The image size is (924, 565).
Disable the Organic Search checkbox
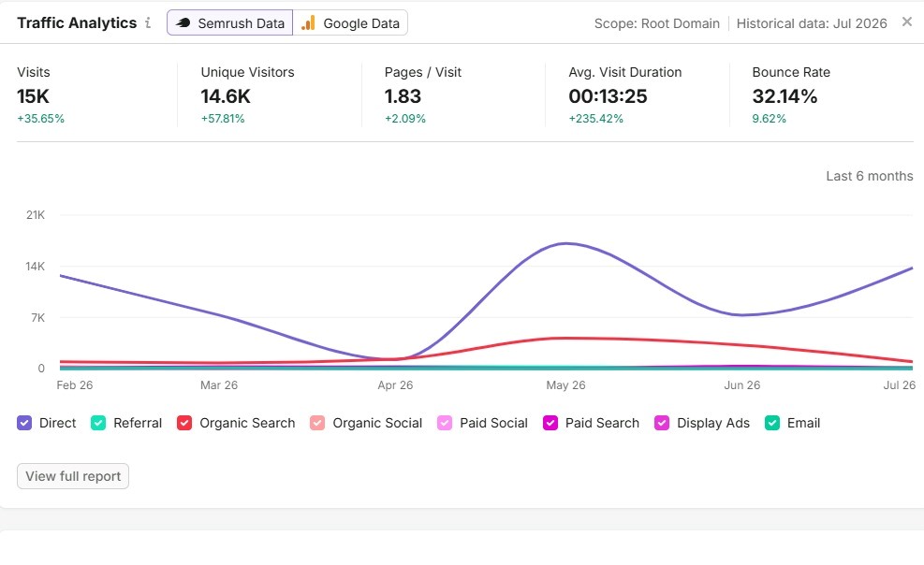coord(184,423)
